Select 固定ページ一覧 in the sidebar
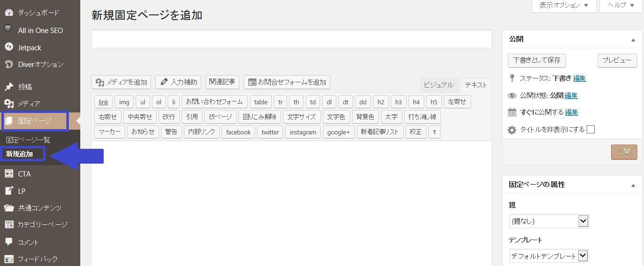Screen dimensions: 644x266 [x=28, y=140]
